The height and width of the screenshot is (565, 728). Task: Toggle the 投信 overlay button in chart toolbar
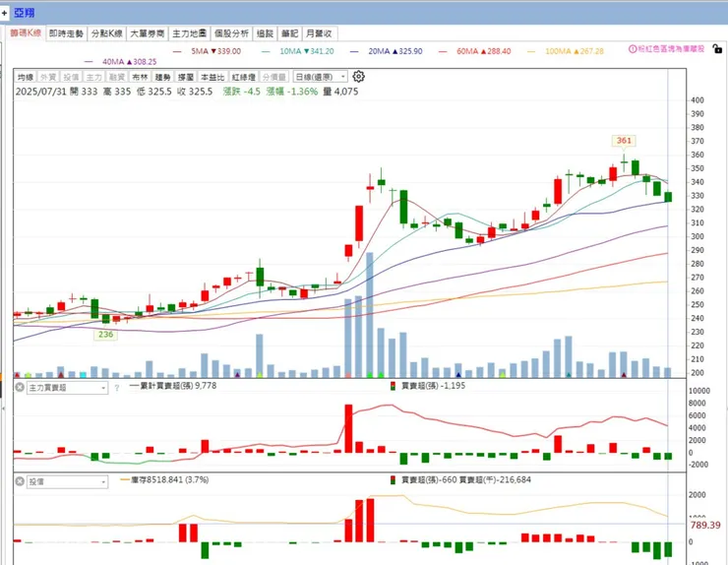pyautogui.click(x=71, y=77)
